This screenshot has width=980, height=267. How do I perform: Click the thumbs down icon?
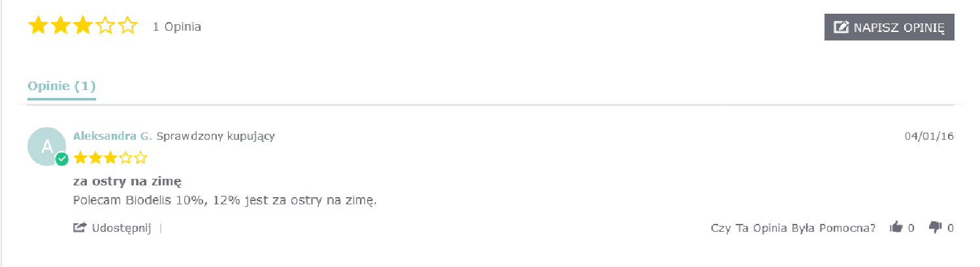point(935,228)
